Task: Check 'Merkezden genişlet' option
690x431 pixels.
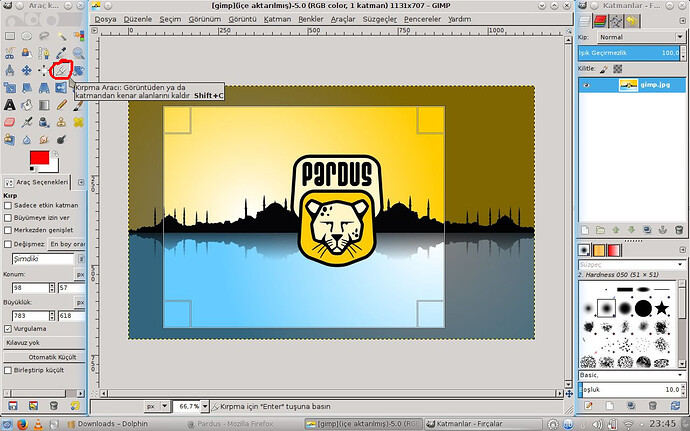Action: pos(7,230)
